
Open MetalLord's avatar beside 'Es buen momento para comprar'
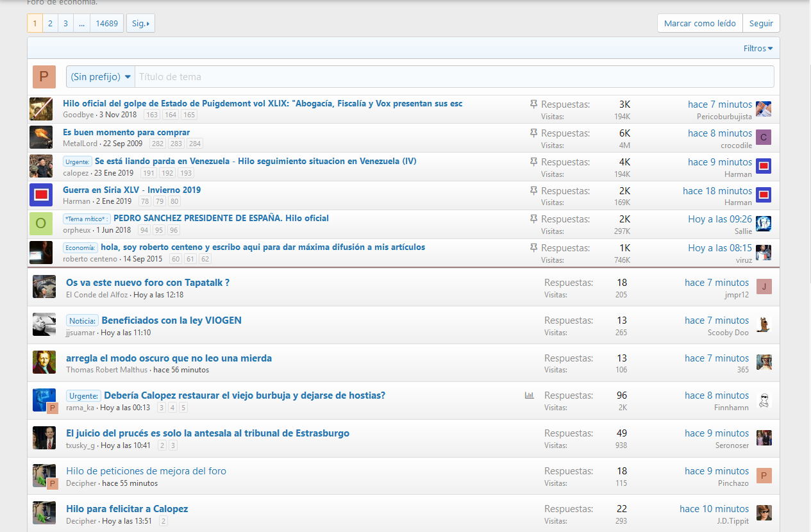pos(41,138)
